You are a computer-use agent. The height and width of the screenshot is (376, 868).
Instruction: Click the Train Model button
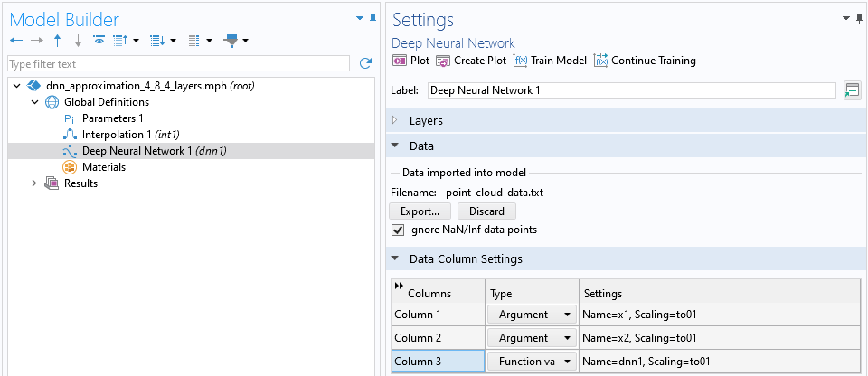551,61
